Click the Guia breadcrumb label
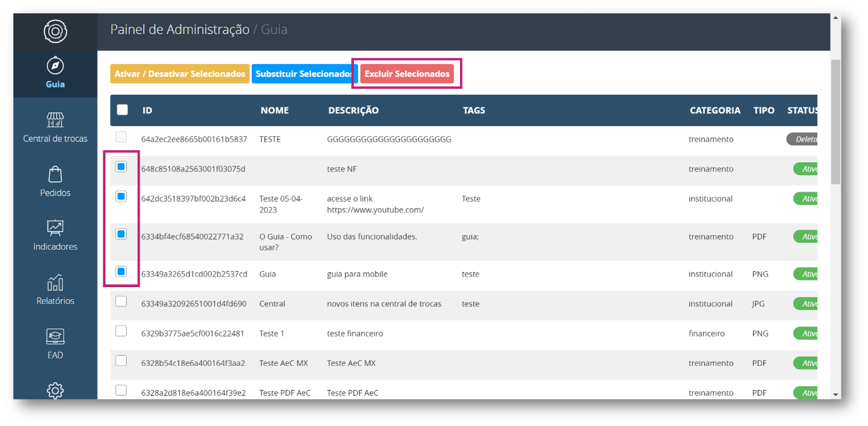 click(274, 30)
